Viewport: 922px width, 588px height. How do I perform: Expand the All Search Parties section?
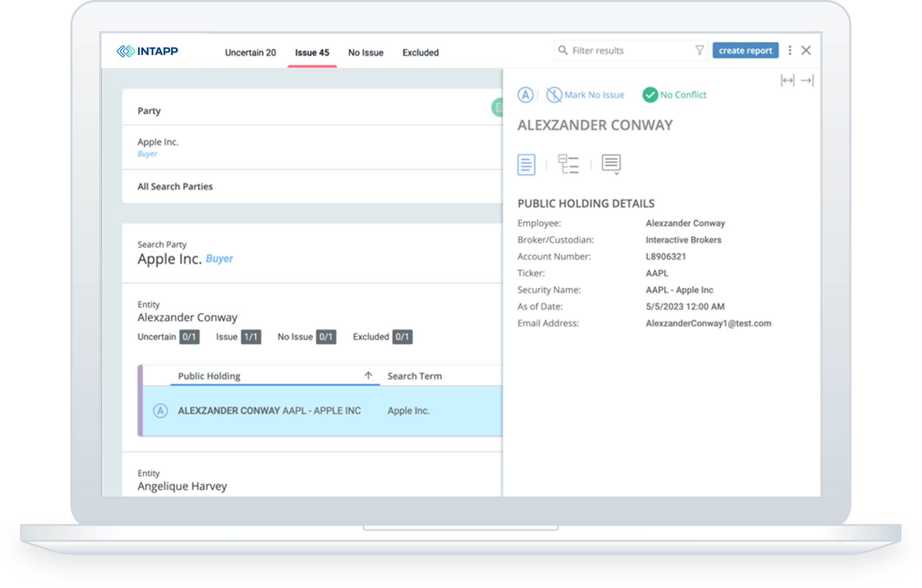click(x=175, y=186)
